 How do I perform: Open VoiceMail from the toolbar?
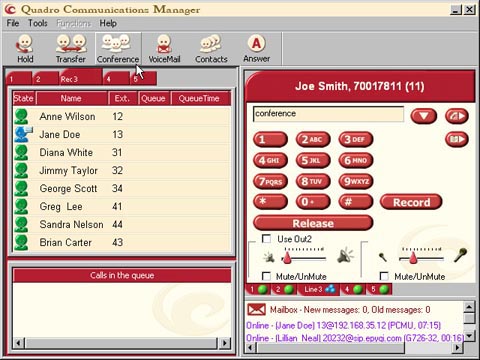(164, 49)
